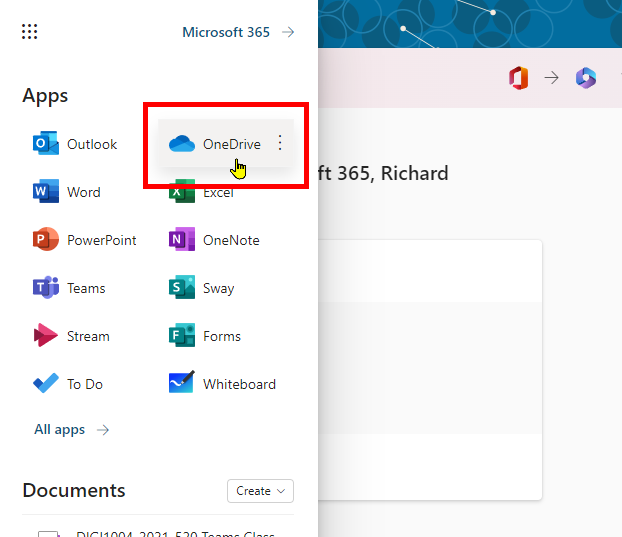Click the Office logo icon in header
The height and width of the screenshot is (537, 622).
(519, 78)
